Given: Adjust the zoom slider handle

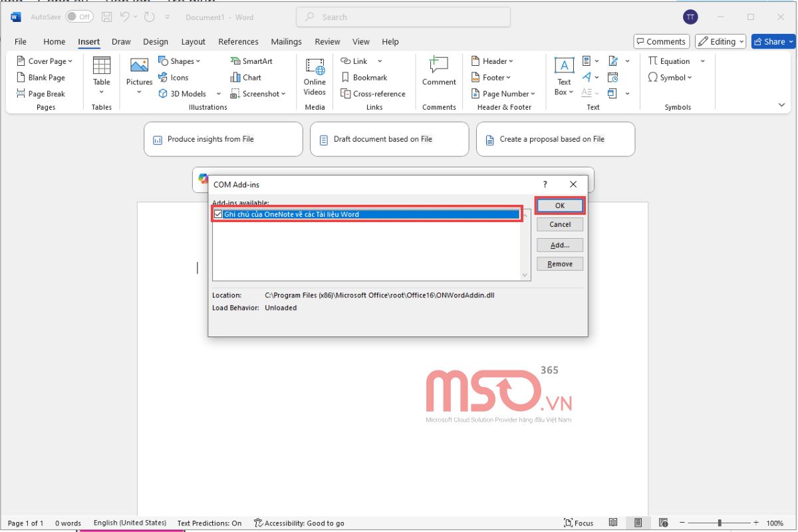Looking at the screenshot, I should [x=718, y=523].
